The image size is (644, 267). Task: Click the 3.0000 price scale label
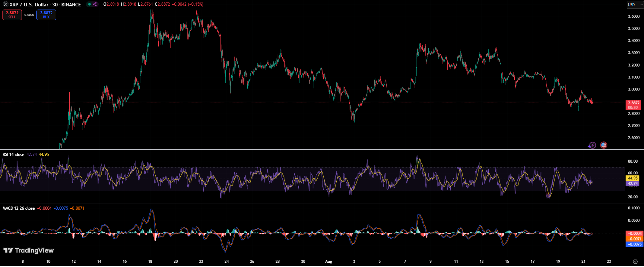[634, 89]
